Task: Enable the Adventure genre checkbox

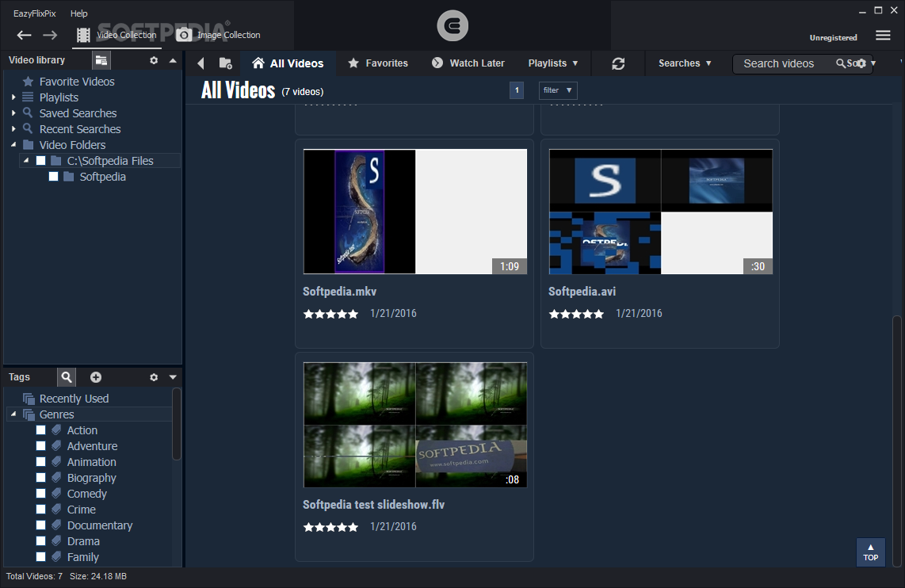Action: point(41,446)
